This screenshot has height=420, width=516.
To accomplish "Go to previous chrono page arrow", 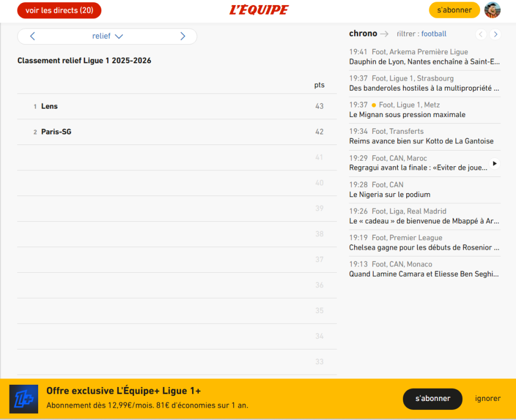I will pos(481,34).
